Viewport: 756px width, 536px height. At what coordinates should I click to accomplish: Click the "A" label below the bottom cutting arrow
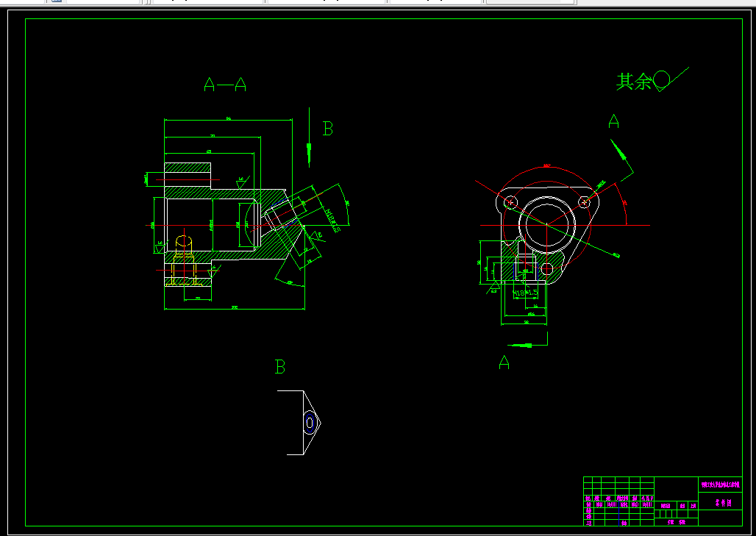tap(504, 362)
